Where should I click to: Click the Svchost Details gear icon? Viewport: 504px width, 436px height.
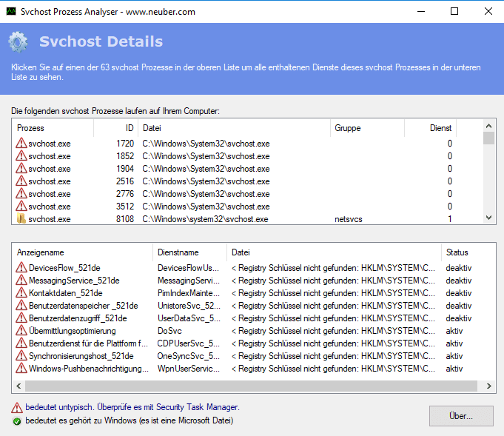click(19, 42)
